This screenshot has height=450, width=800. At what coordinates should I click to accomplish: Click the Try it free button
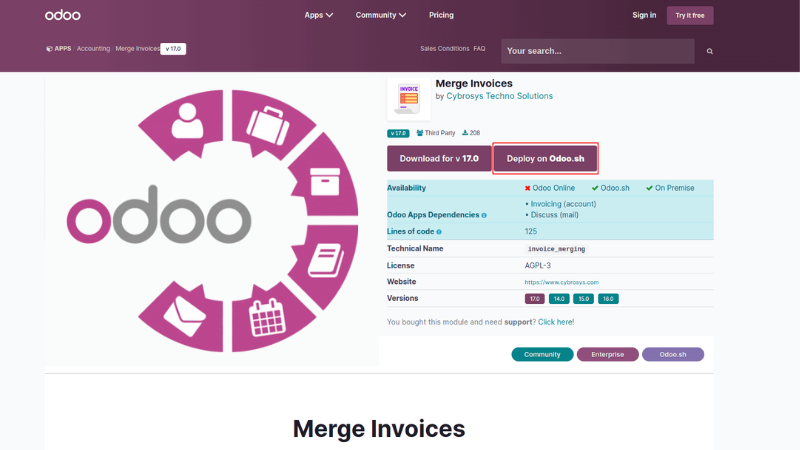pos(690,15)
